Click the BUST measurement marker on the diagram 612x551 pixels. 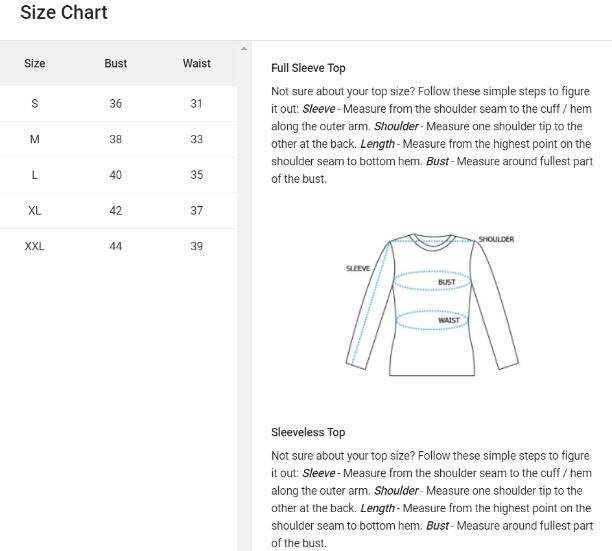[446, 282]
